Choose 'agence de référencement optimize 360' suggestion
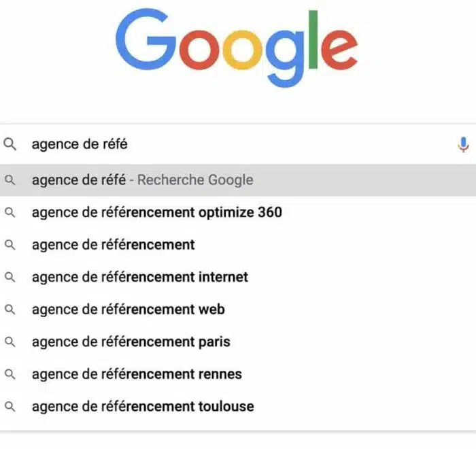The width and height of the screenshot is (476, 449). (156, 212)
